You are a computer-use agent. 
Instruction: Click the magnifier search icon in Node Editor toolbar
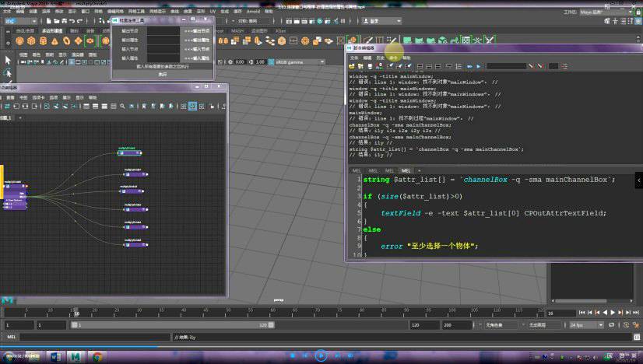click(122, 106)
